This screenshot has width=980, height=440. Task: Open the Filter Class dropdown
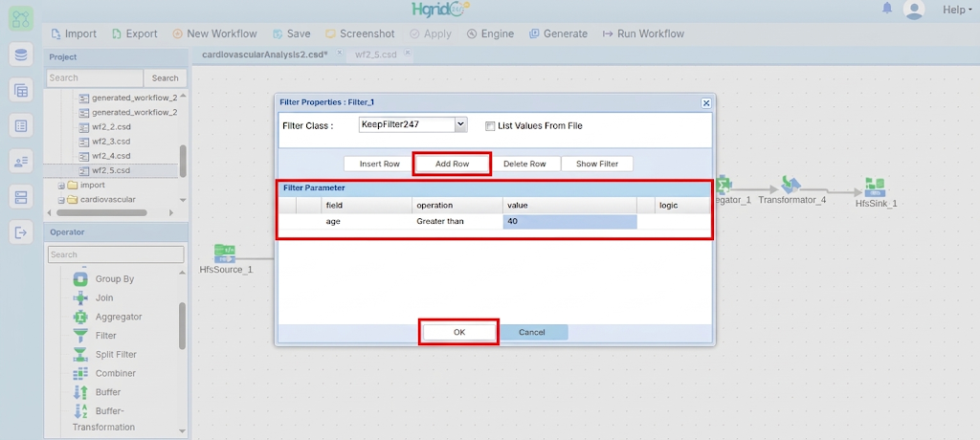click(x=460, y=124)
